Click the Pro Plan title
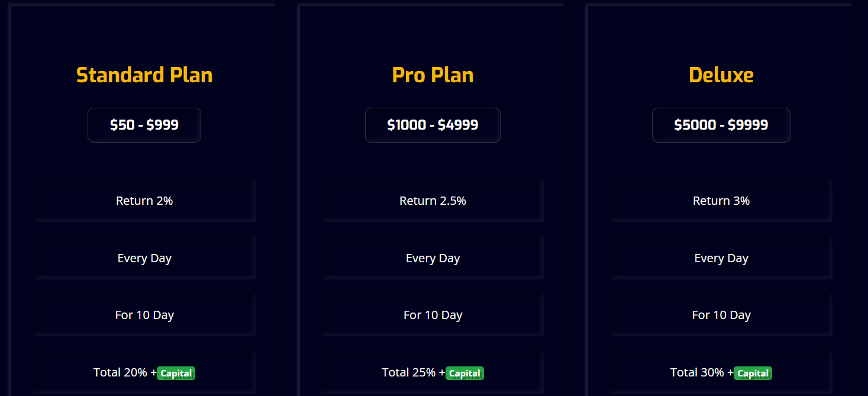This screenshot has height=396, width=868. pyautogui.click(x=433, y=75)
